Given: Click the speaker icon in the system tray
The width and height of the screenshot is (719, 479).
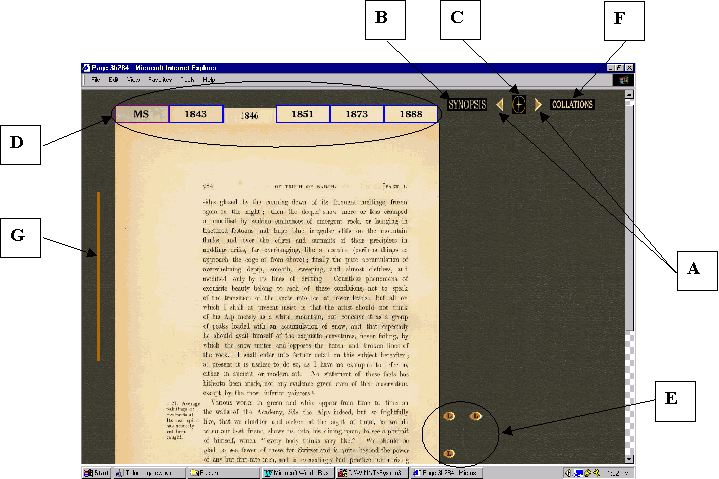Looking at the screenshot, I should 568,473.
